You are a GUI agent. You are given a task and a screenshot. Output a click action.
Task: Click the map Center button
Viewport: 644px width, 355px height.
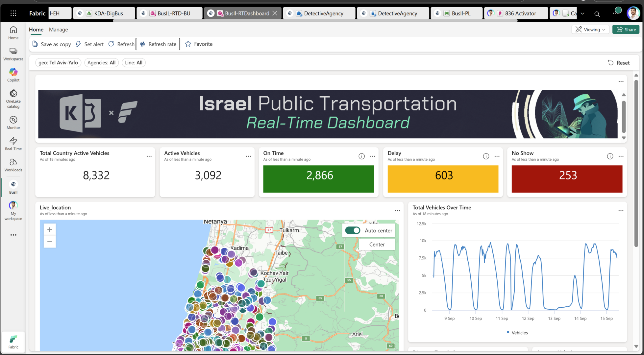point(377,245)
